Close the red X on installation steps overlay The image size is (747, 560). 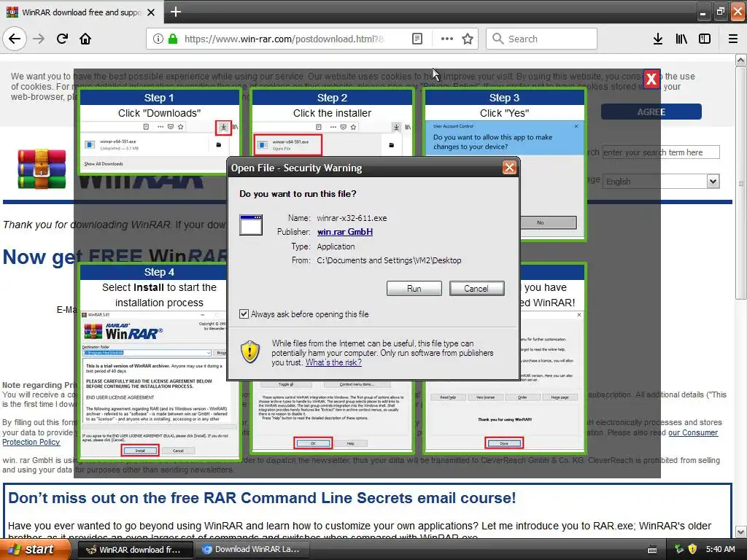point(651,79)
